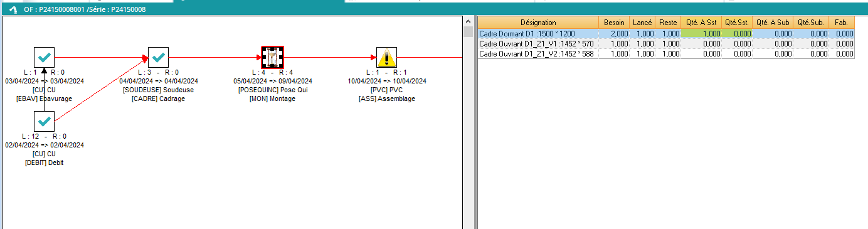Image resolution: width=868 pixels, height=229 pixels.
Task: Select row Cadre Dormant D1 :1500 * 1200
Action: point(666,34)
